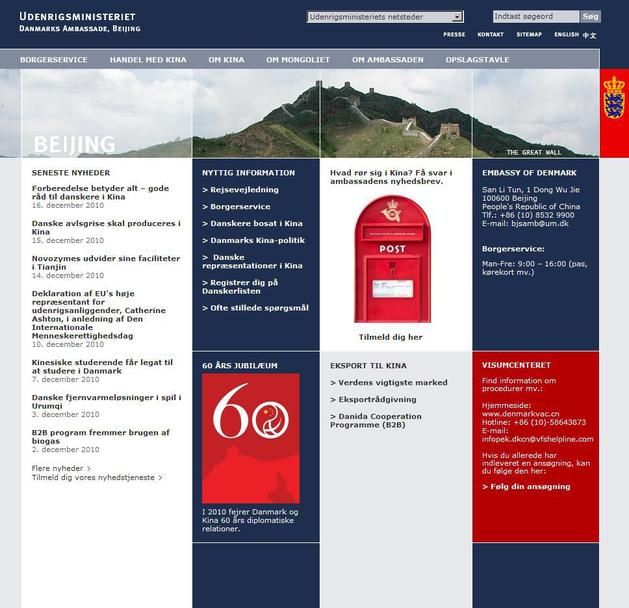Open 'B2B program fremmer brugen af biogas'
The width and height of the screenshot is (629, 608).
tap(101, 437)
